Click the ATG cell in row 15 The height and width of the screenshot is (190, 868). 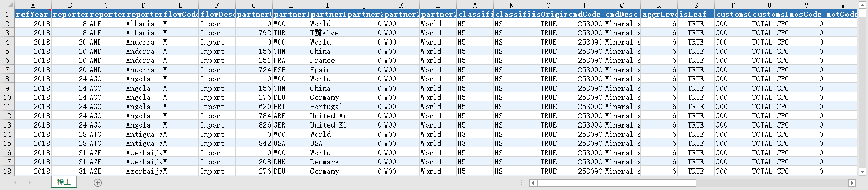[x=106, y=143]
